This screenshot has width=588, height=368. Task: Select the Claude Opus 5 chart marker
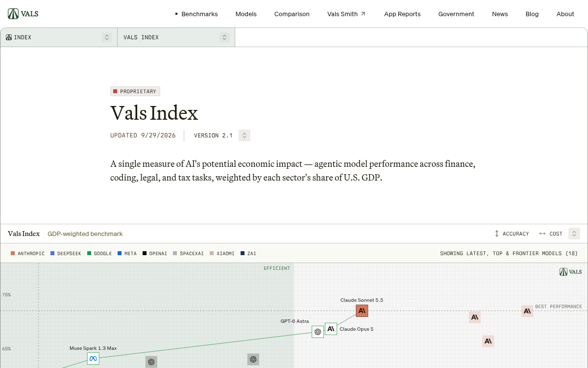(x=331, y=329)
